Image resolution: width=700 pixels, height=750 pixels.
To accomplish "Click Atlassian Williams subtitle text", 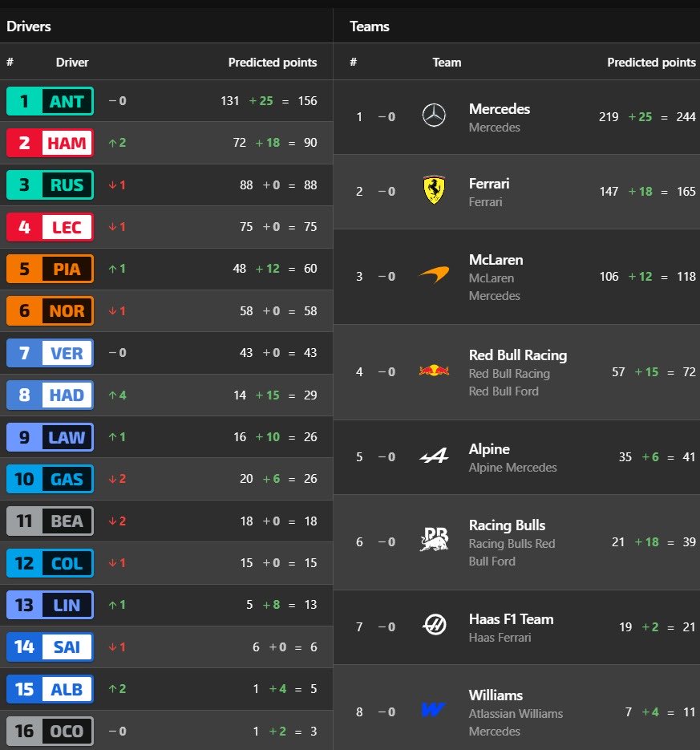I will (x=516, y=714).
